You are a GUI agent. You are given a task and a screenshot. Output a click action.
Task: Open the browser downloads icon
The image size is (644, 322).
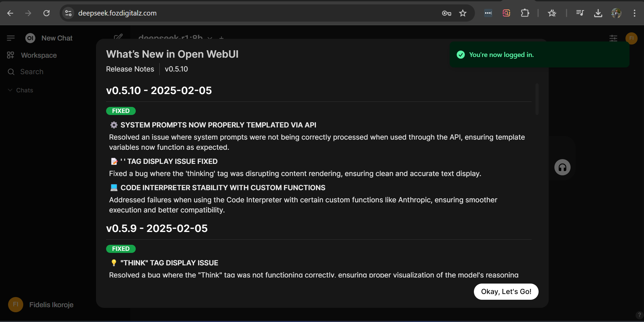click(x=598, y=13)
